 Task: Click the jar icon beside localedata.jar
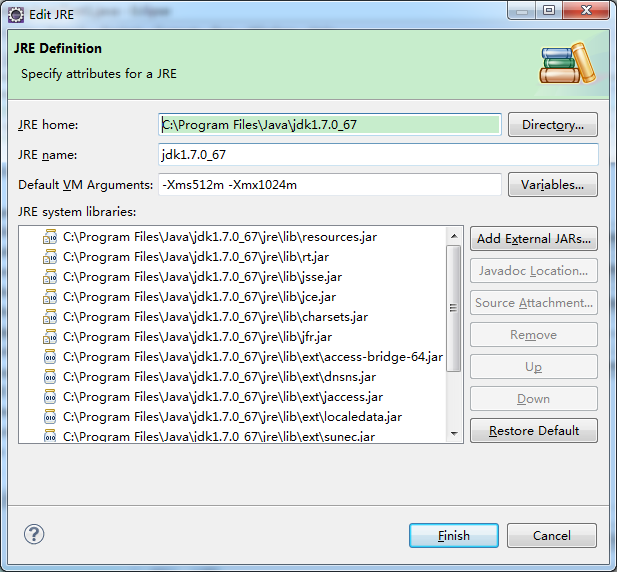pos(50,417)
